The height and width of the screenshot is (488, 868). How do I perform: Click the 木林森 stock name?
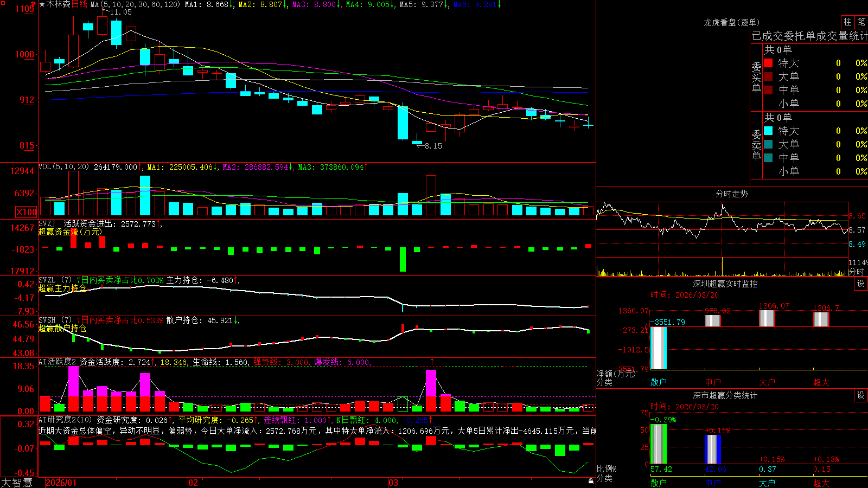[x=59, y=4]
